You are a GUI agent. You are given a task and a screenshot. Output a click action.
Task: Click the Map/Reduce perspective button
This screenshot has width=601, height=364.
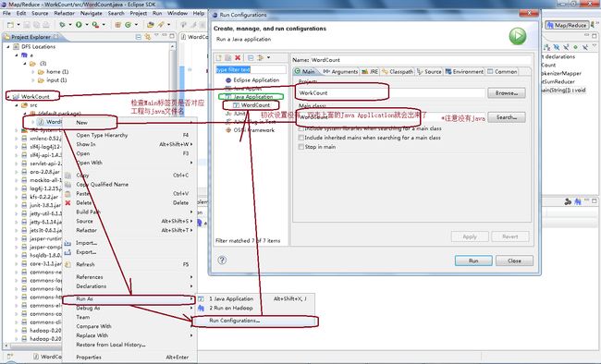coord(567,25)
